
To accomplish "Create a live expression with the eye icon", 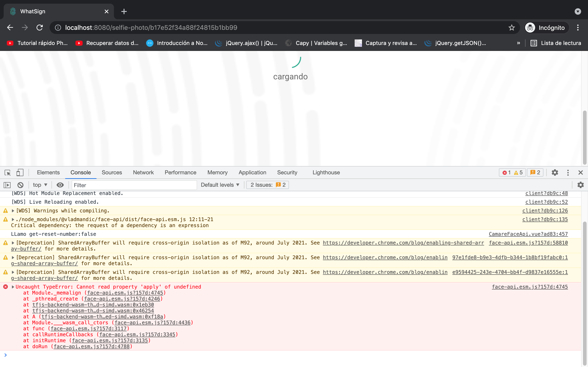I will [x=60, y=185].
